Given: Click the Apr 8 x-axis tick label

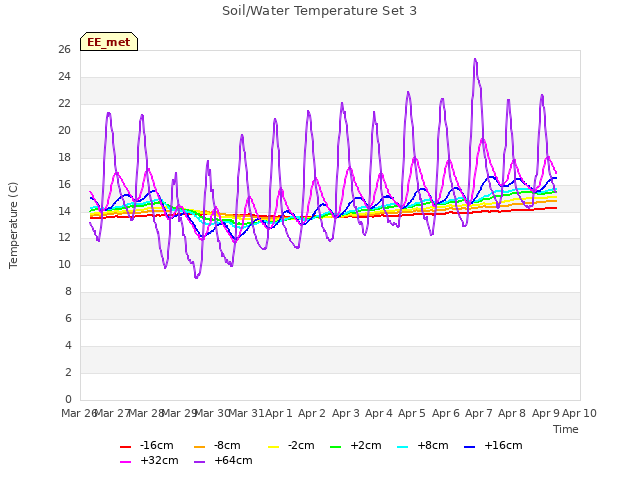Looking at the screenshot, I should [512, 413].
